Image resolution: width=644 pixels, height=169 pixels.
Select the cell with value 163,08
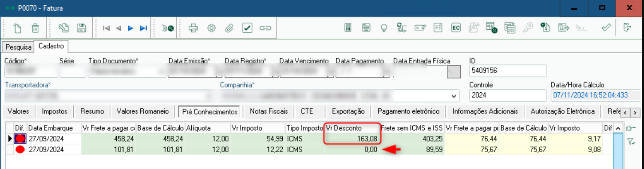pyautogui.click(x=352, y=139)
